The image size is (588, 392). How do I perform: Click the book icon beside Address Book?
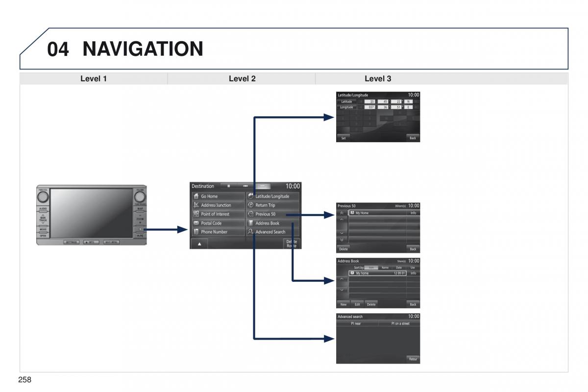coord(250,223)
